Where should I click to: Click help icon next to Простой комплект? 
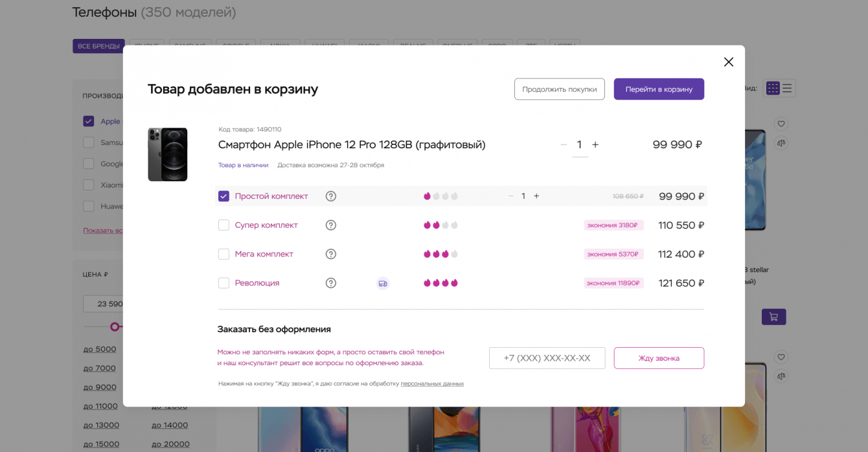click(x=331, y=196)
